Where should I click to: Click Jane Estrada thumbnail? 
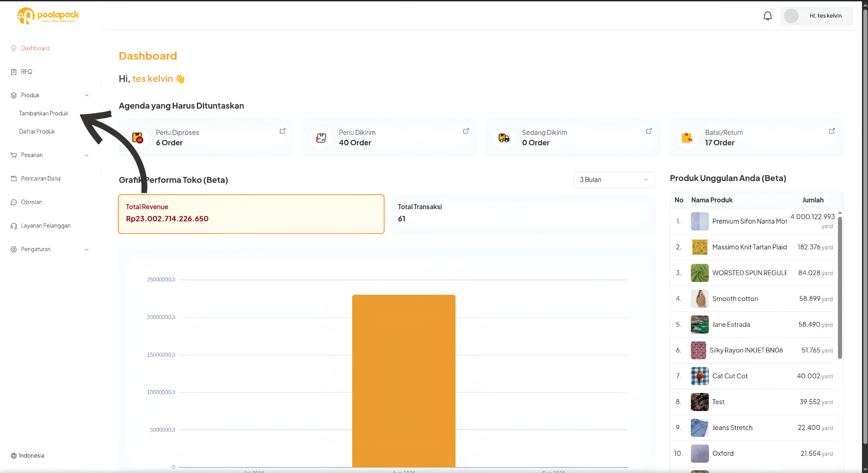point(699,324)
